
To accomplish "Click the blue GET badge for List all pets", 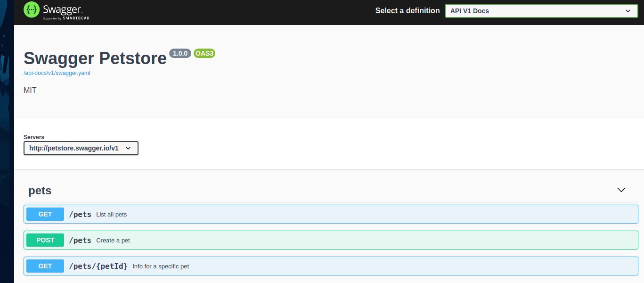I will point(45,214).
